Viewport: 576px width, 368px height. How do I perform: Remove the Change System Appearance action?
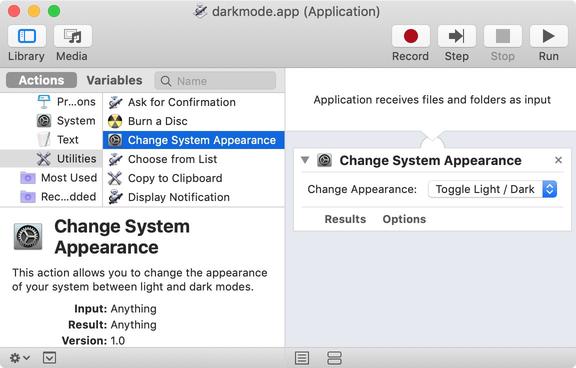click(558, 160)
